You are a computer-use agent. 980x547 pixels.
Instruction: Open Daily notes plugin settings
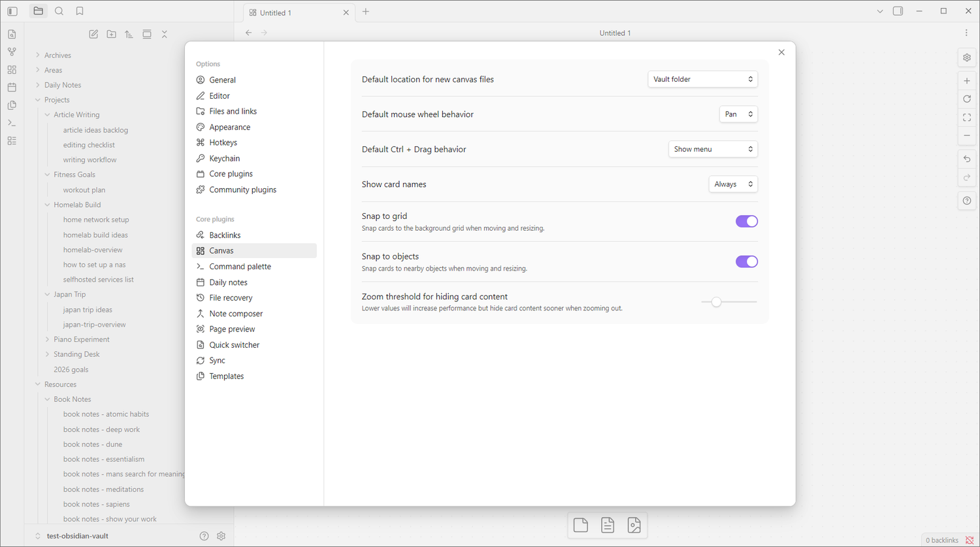tap(254, 282)
